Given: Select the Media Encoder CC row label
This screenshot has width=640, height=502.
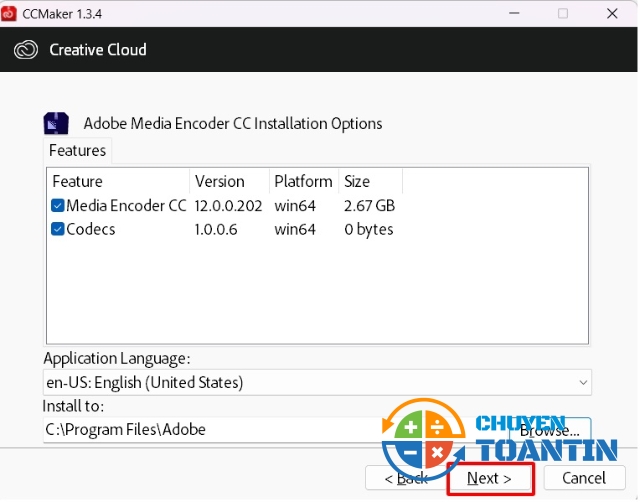Looking at the screenshot, I should (x=127, y=206).
